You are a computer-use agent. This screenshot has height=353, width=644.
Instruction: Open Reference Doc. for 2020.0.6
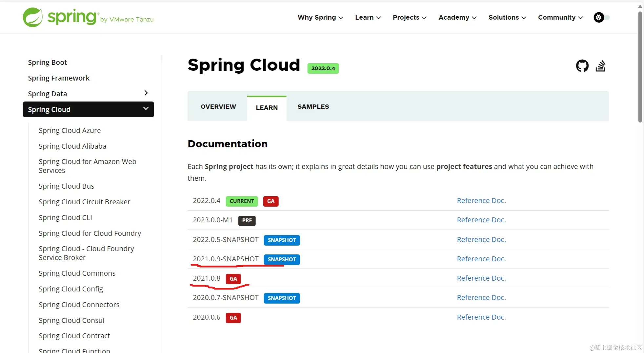pos(481,317)
